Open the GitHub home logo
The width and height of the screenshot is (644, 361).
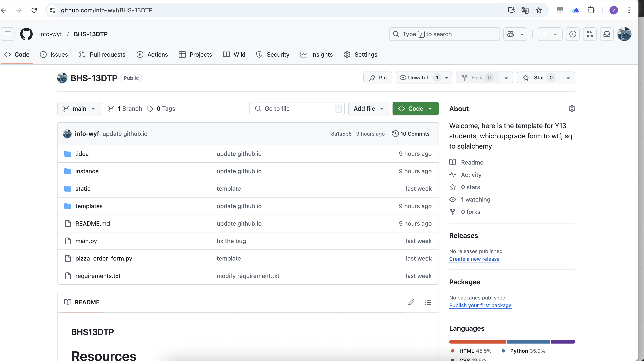click(x=26, y=34)
